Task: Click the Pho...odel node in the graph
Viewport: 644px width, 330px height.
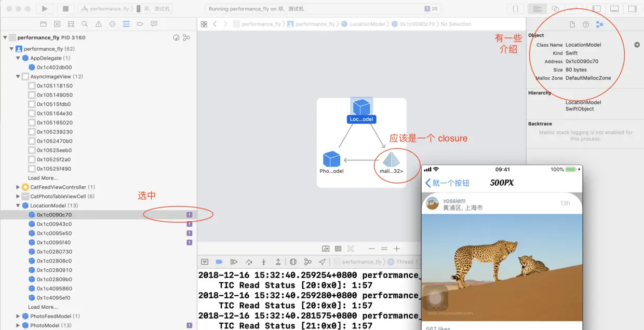Action: coord(331,163)
